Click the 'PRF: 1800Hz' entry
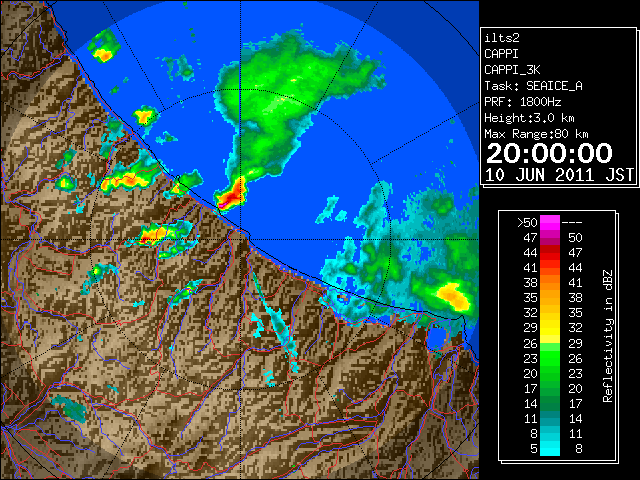Viewport: 640px width, 480px height. (x=522, y=102)
